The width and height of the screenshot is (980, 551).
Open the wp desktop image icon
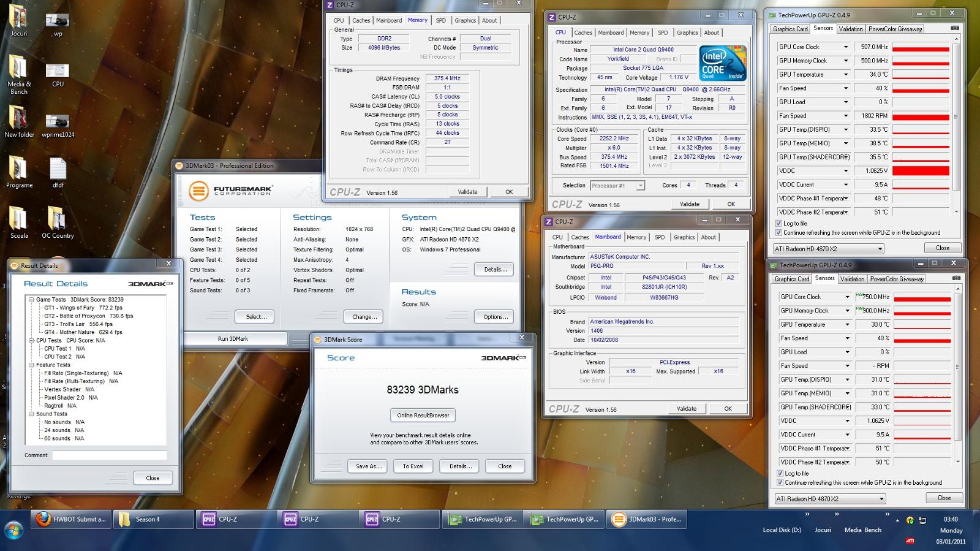click(x=58, y=23)
